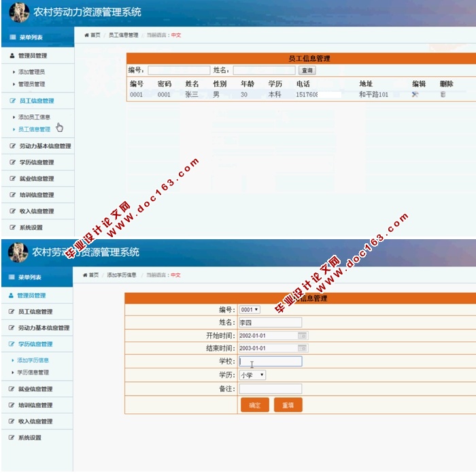Open 员工信息管理 on 添加学历信息 page sidebar
Viewport: 476px width, 475px height.
(35, 311)
